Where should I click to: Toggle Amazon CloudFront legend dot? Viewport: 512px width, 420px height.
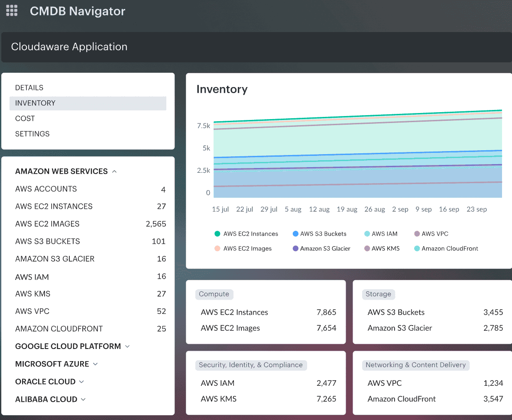(417, 249)
